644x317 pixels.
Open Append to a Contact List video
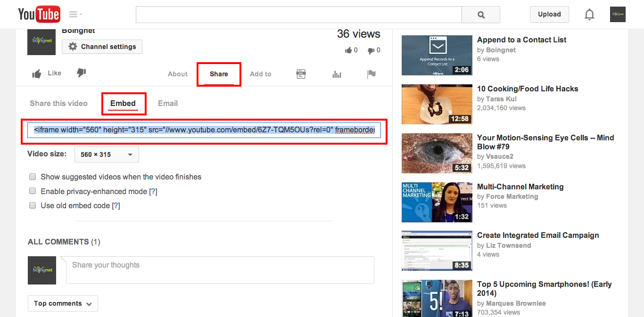click(x=522, y=40)
